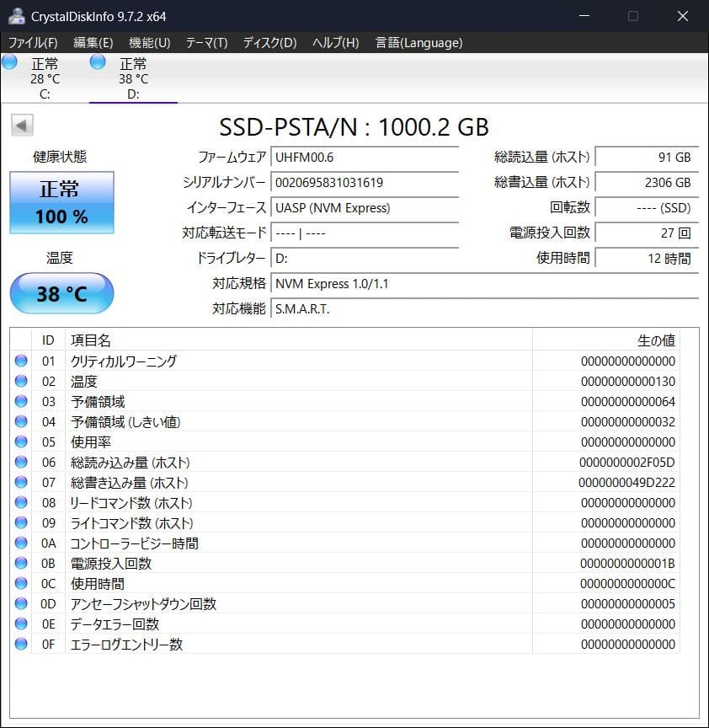Click the status icon for エラーログエントリー数
The image size is (709, 728).
[20, 645]
